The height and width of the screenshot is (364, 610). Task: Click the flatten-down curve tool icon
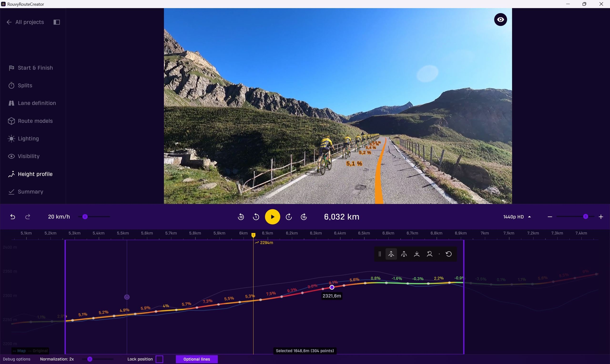tap(417, 254)
